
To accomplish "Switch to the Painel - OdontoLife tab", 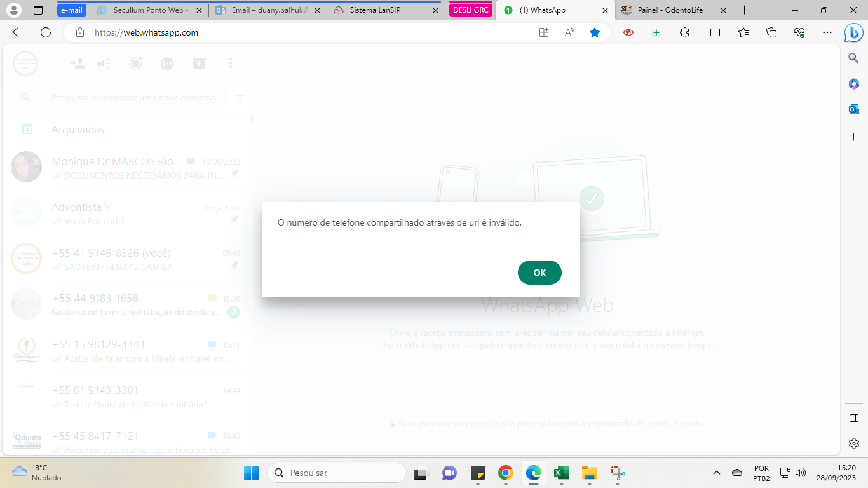I will (x=674, y=10).
